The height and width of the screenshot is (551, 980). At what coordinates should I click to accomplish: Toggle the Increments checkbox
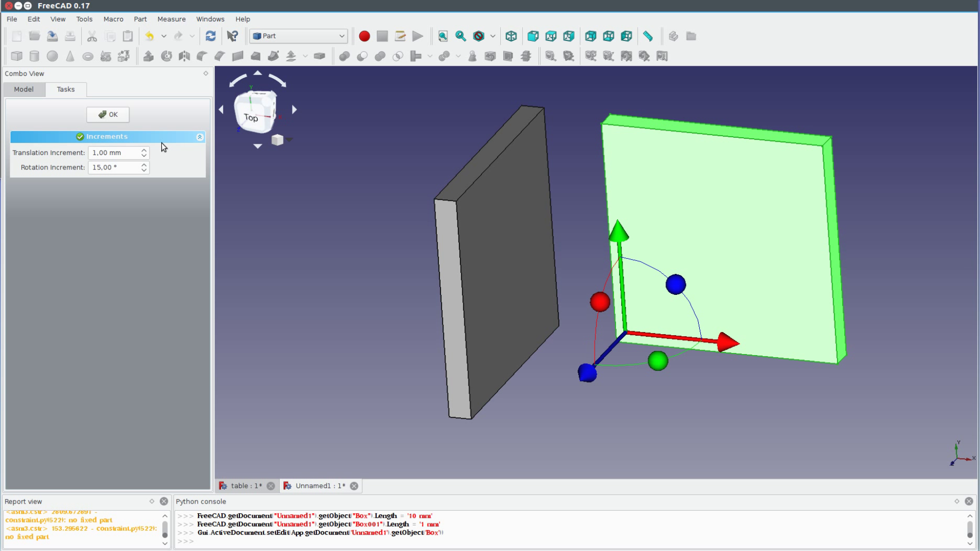click(80, 136)
